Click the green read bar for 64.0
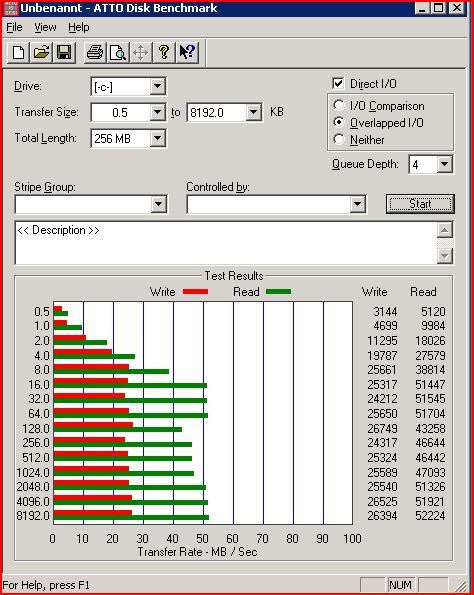 pyautogui.click(x=131, y=416)
